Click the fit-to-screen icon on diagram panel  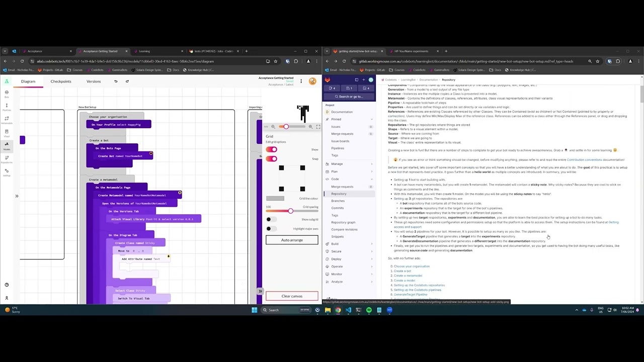318,127
